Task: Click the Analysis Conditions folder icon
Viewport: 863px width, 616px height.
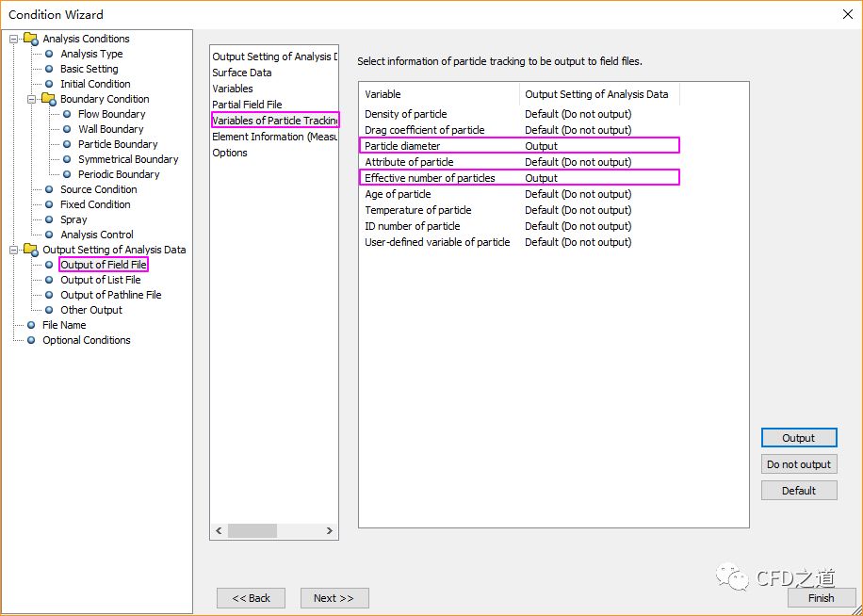Action: click(30, 39)
